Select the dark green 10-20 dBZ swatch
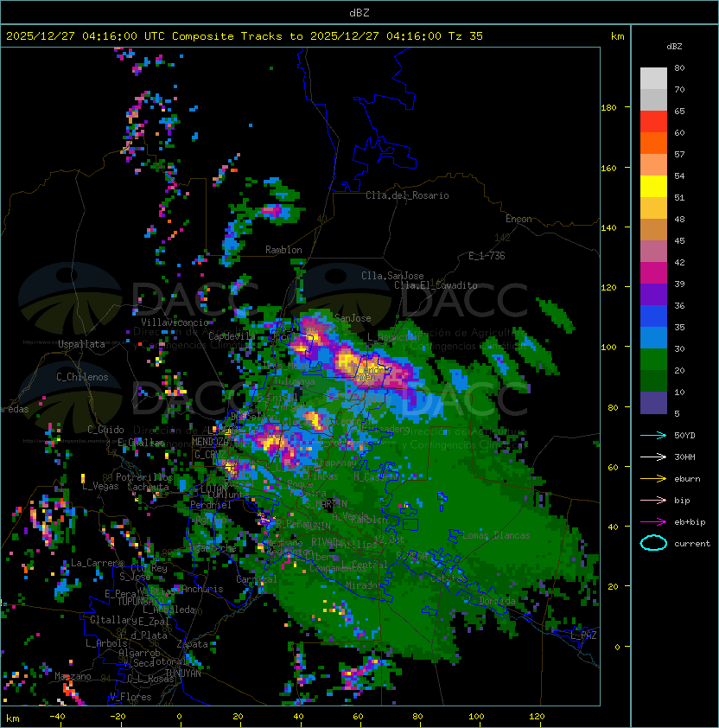719x728 pixels. 653,380
